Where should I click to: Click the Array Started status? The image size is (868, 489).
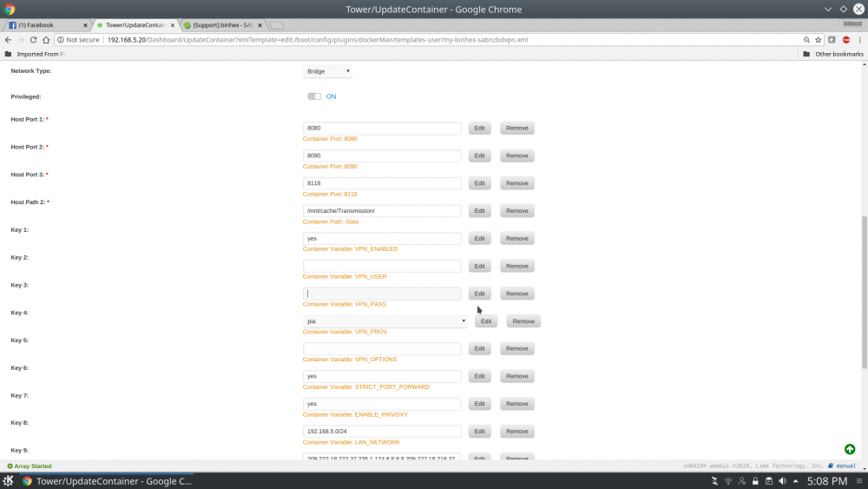[30, 466]
